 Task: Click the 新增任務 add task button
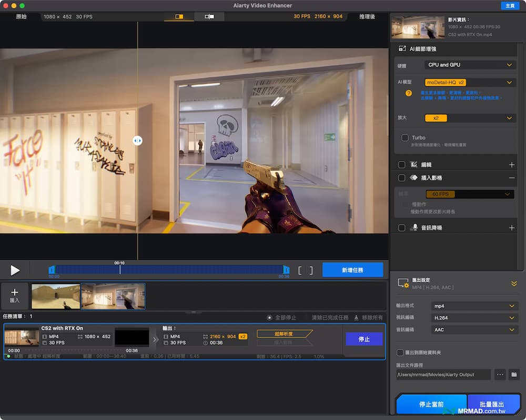click(352, 270)
